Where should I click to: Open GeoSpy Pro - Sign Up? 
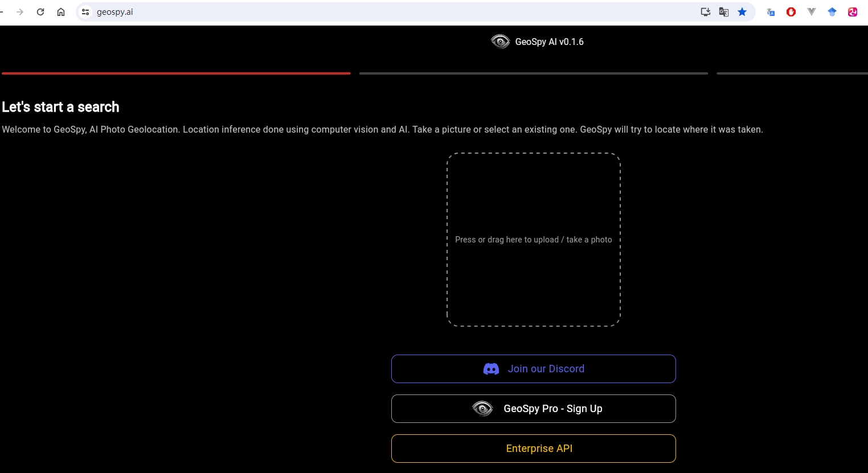pos(534,409)
